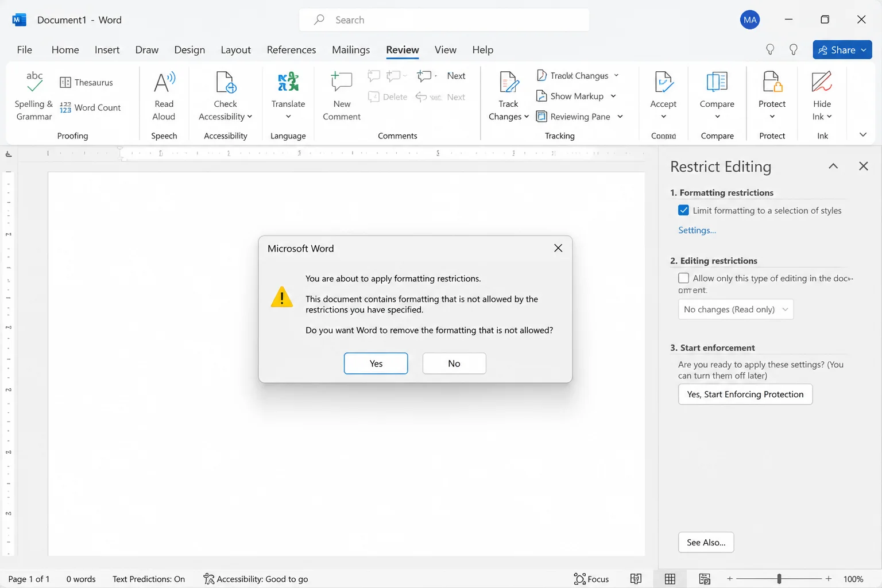Switch to Read Mode view icon

(636, 579)
